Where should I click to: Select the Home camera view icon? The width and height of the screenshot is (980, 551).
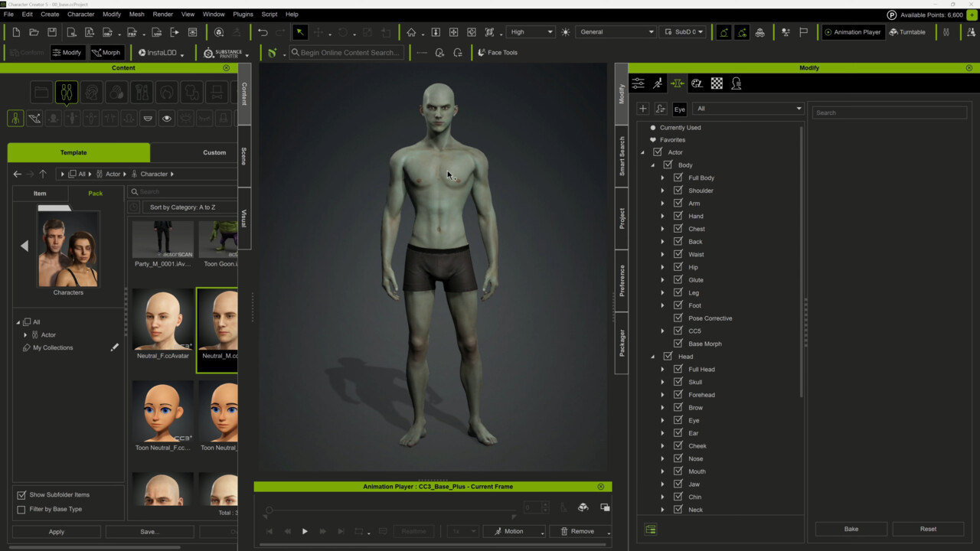411,32
